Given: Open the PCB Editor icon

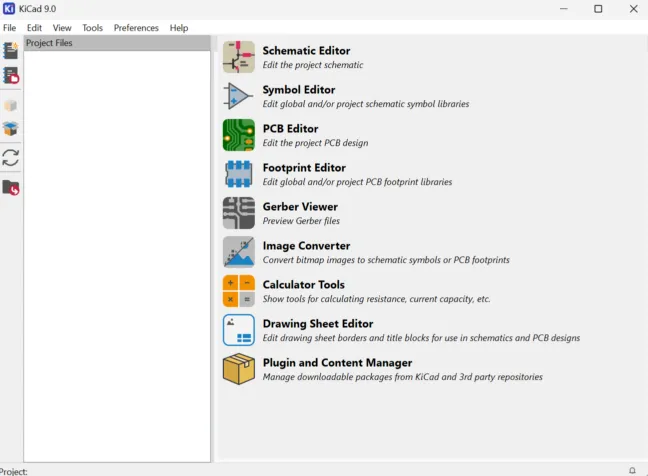Looking at the screenshot, I should click(238, 135).
